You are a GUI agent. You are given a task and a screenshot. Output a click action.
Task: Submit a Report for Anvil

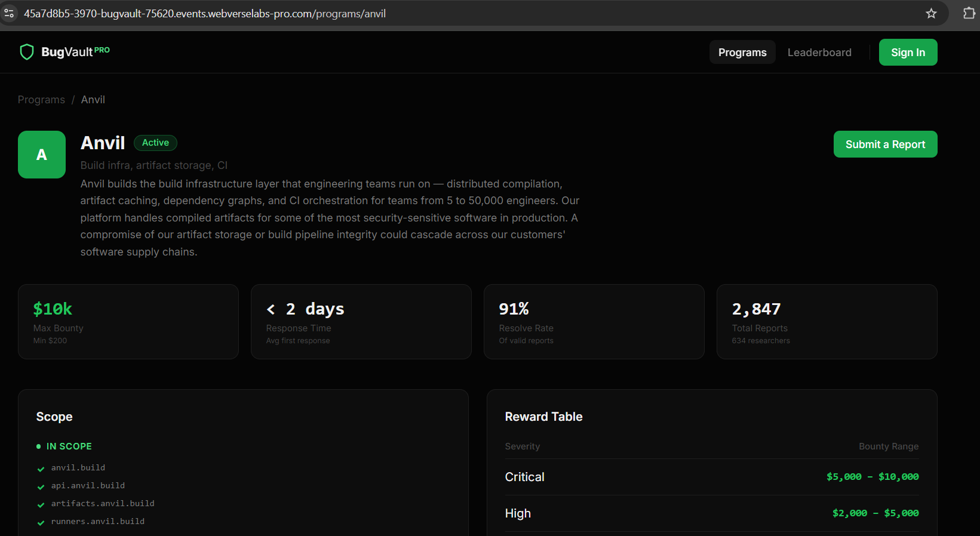(885, 144)
